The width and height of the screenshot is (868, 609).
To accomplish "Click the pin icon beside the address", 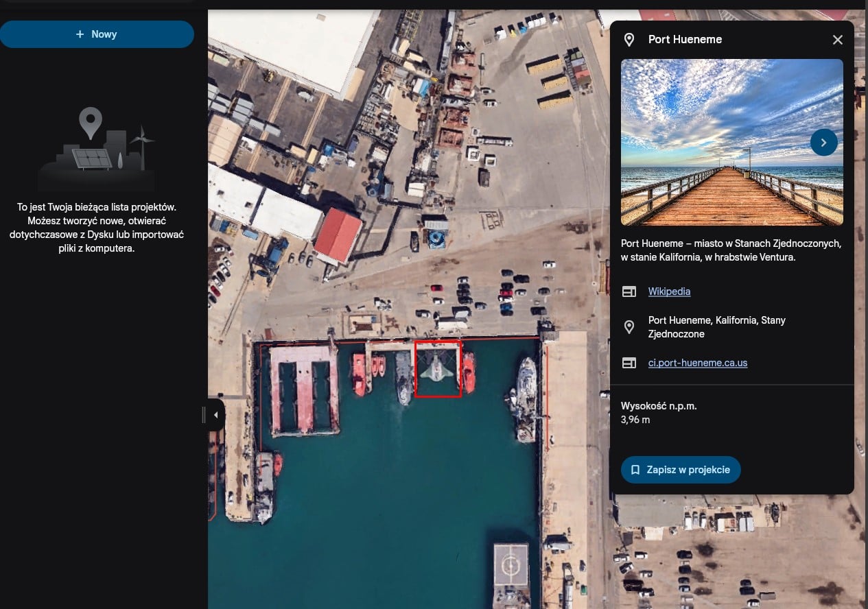I will pyautogui.click(x=629, y=327).
